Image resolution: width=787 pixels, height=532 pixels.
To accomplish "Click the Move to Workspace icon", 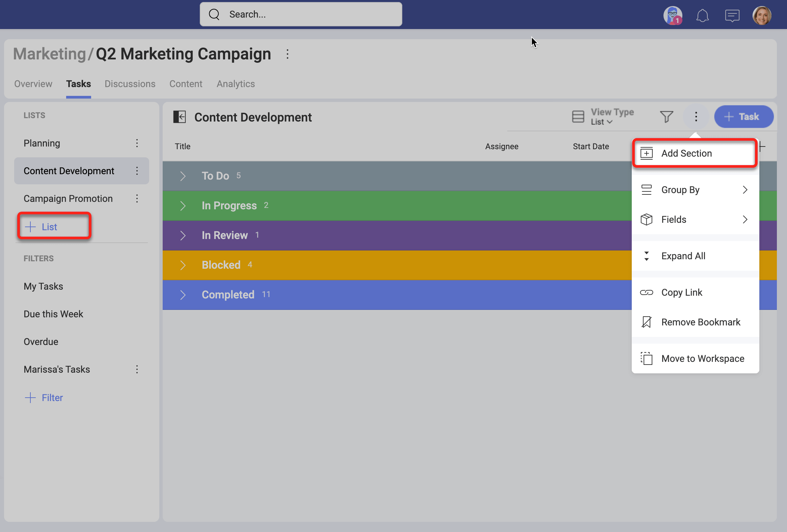I will [x=647, y=358].
